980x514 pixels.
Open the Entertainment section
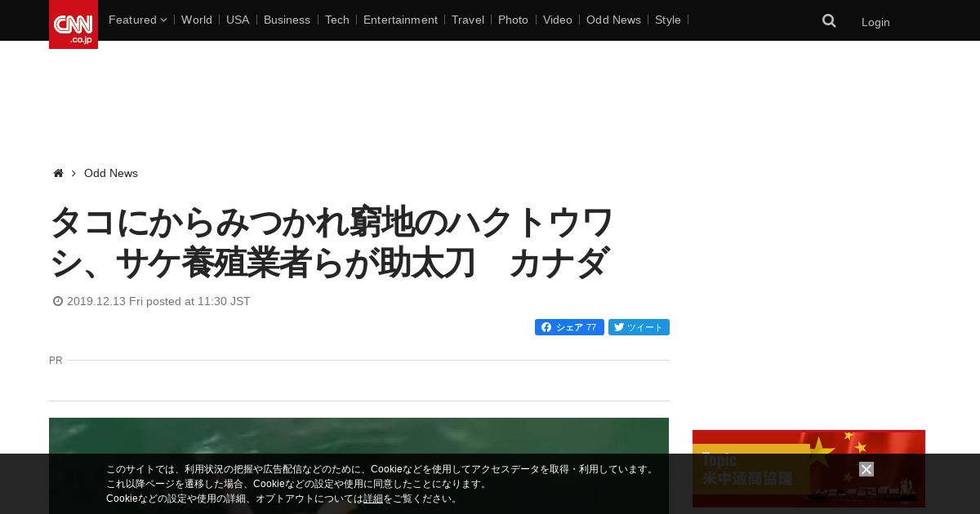(400, 20)
